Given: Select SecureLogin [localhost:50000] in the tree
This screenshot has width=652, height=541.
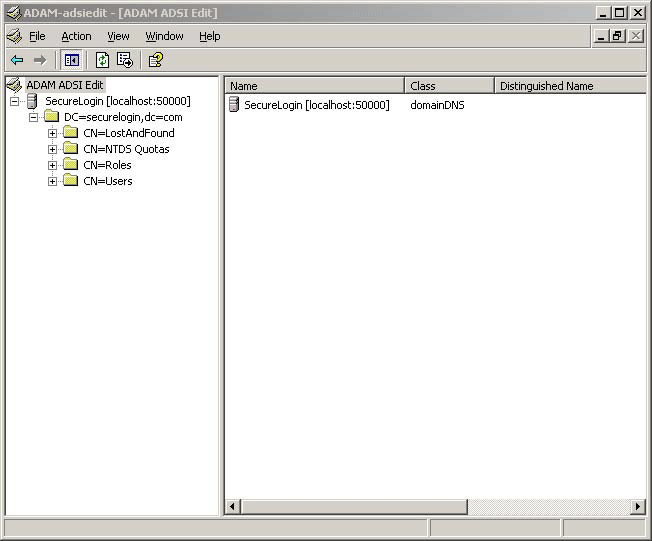Looking at the screenshot, I should pos(118,101).
